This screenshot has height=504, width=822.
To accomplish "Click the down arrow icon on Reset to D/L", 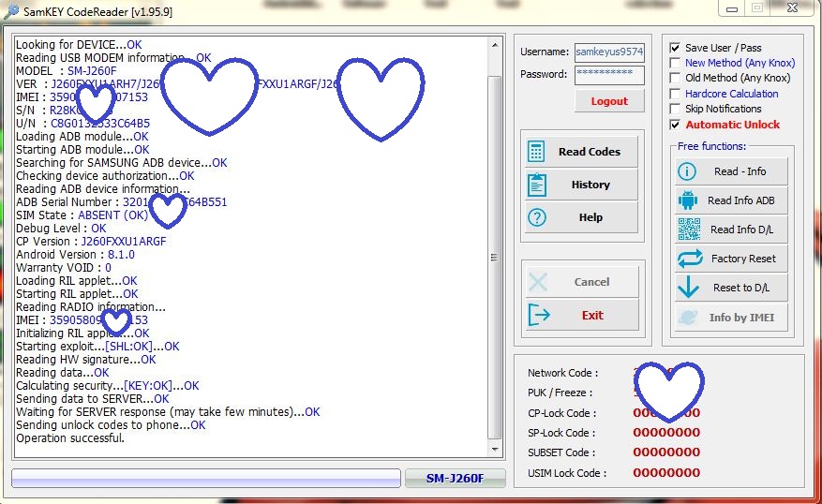I will click(688, 287).
